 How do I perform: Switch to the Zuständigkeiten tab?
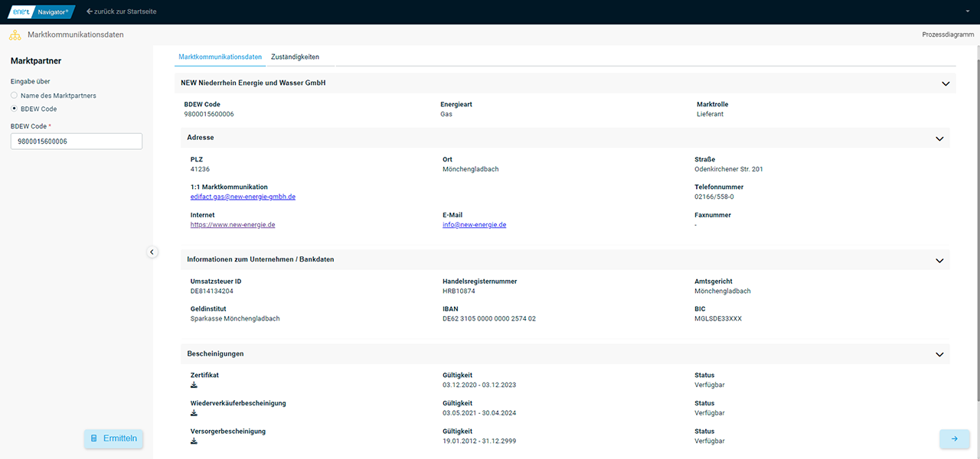(295, 57)
